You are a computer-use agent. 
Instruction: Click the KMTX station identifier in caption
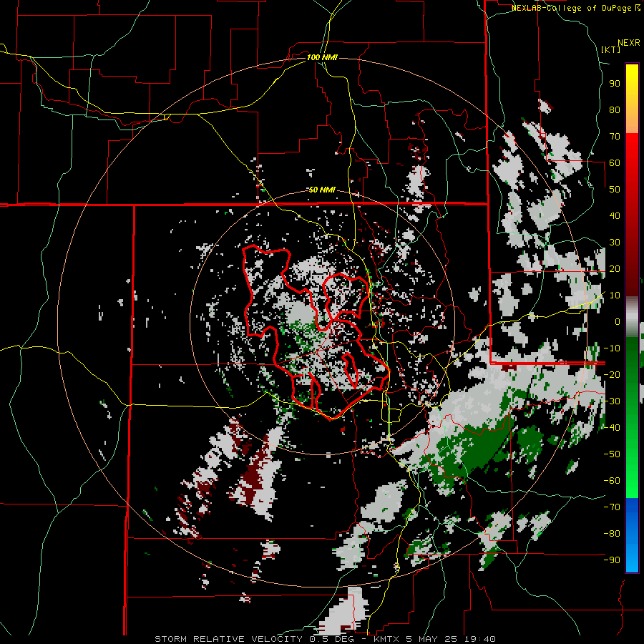pos(388,639)
